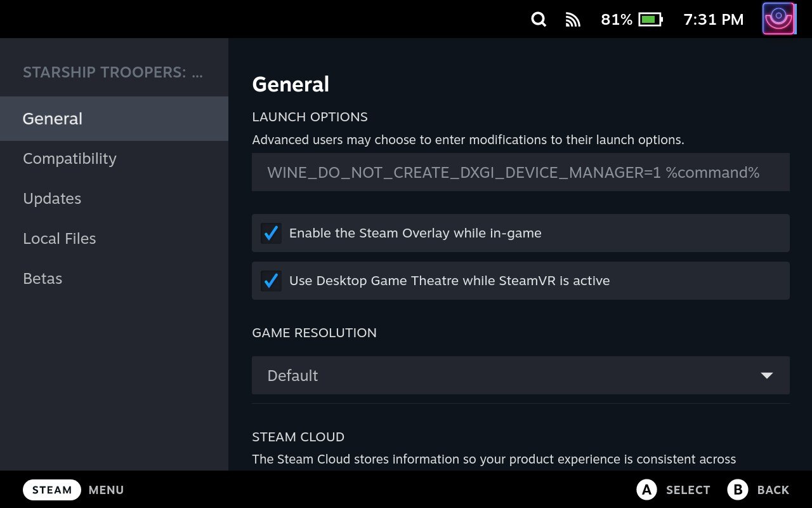The width and height of the screenshot is (812, 508).
Task: Open the Updates section
Action: (52, 199)
